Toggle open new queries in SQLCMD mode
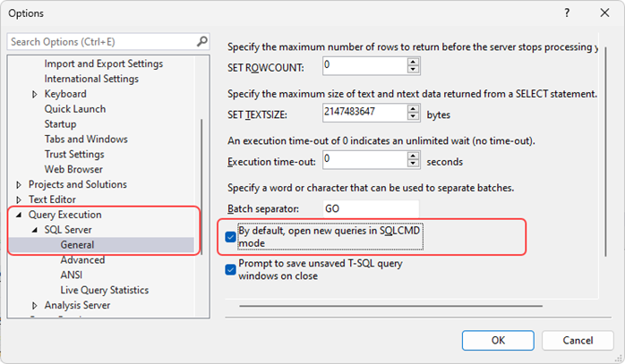 coord(231,236)
